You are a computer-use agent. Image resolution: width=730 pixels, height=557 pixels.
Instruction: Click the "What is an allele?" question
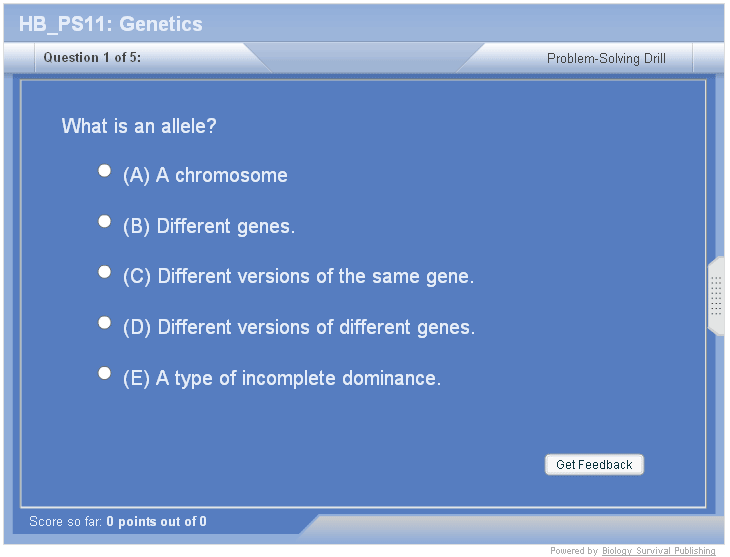coord(139,126)
